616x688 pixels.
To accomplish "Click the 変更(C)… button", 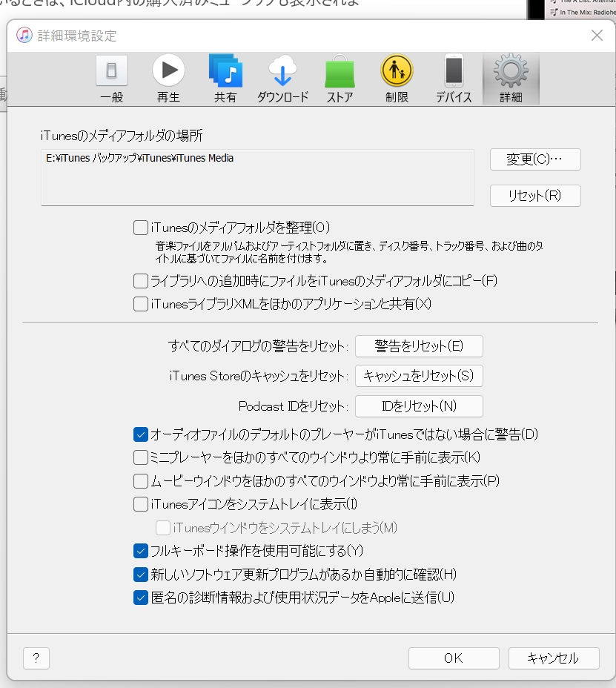I will click(535, 159).
